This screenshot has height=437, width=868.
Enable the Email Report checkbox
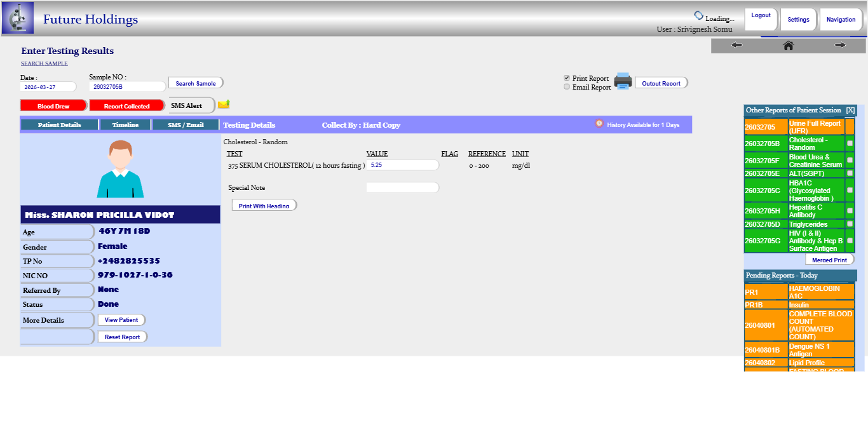567,87
